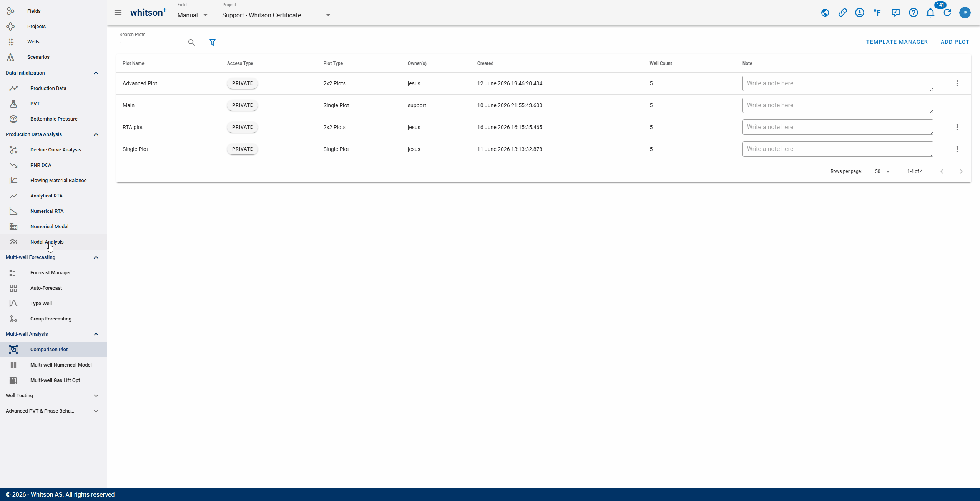Open three-dot menu for Single Plot row
The width and height of the screenshot is (980, 501).
pos(957,149)
